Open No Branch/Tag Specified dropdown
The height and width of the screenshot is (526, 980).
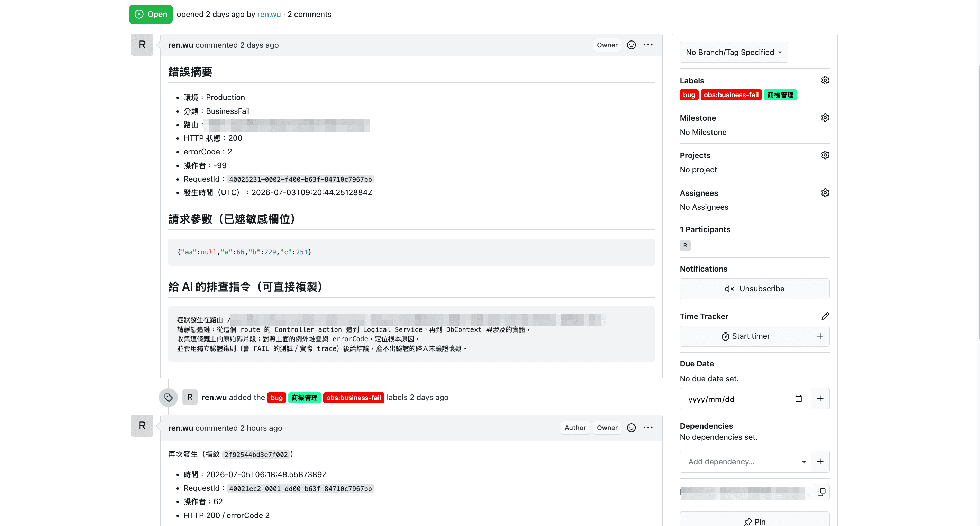pyautogui.click(x=734, y=53)
